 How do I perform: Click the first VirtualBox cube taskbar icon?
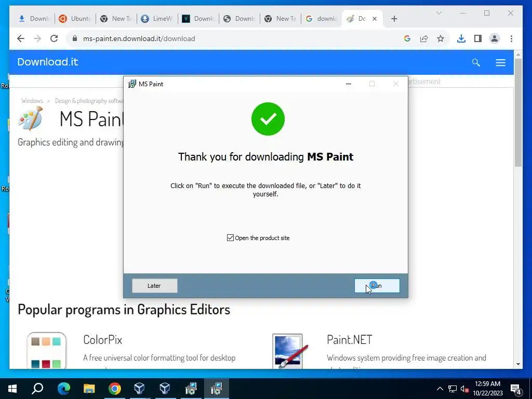(x=139, y=389)
